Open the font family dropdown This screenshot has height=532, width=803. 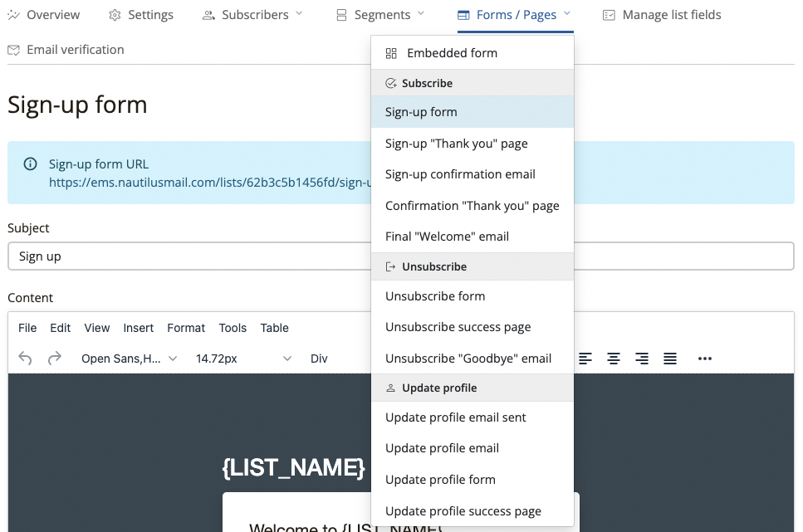129,359
